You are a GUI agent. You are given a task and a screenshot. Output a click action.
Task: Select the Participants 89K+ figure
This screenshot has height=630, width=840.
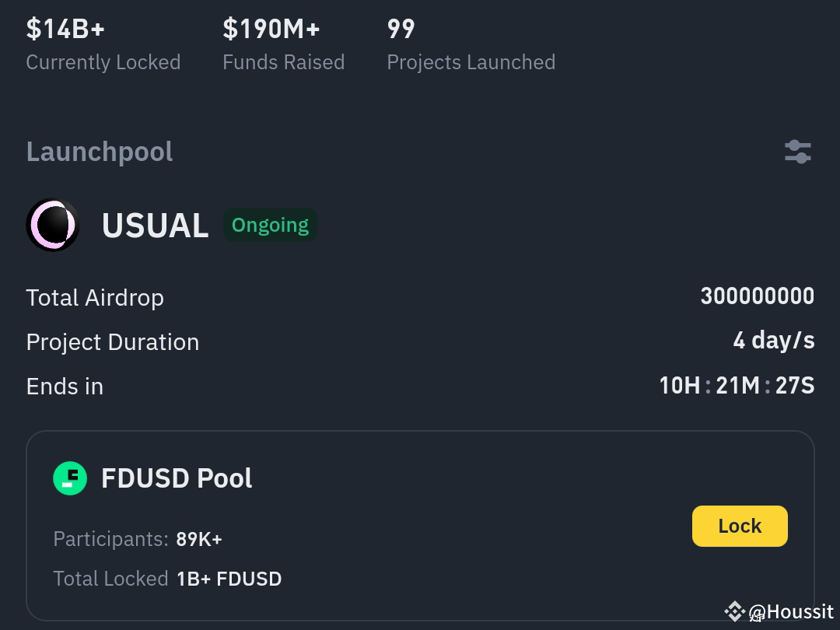(198, 538)
